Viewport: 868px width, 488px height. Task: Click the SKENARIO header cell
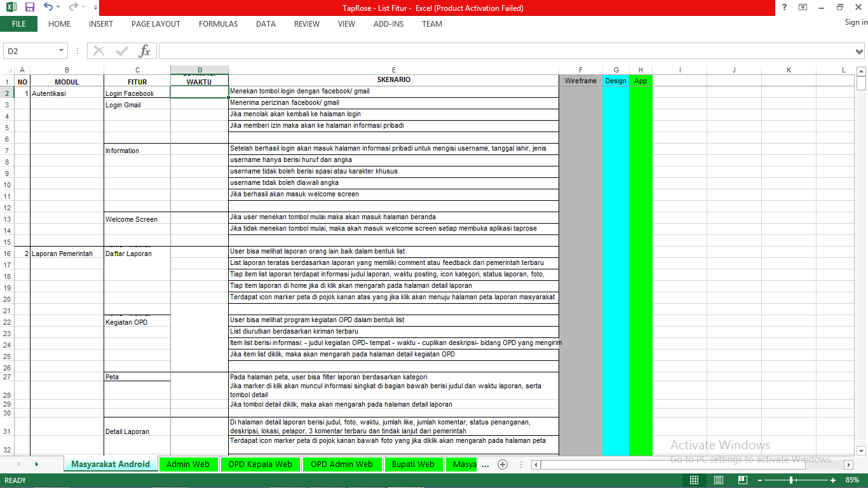[x=394, y=80]
